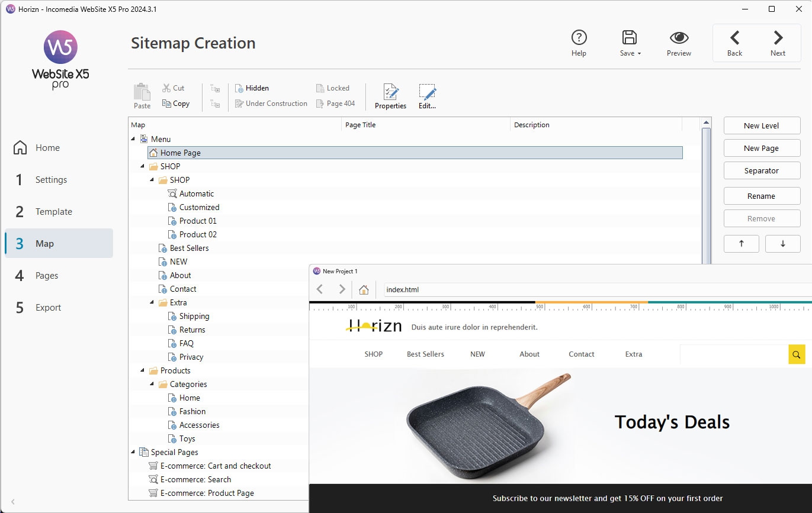Go to step 4 Pages

click(x=46, y=276)
